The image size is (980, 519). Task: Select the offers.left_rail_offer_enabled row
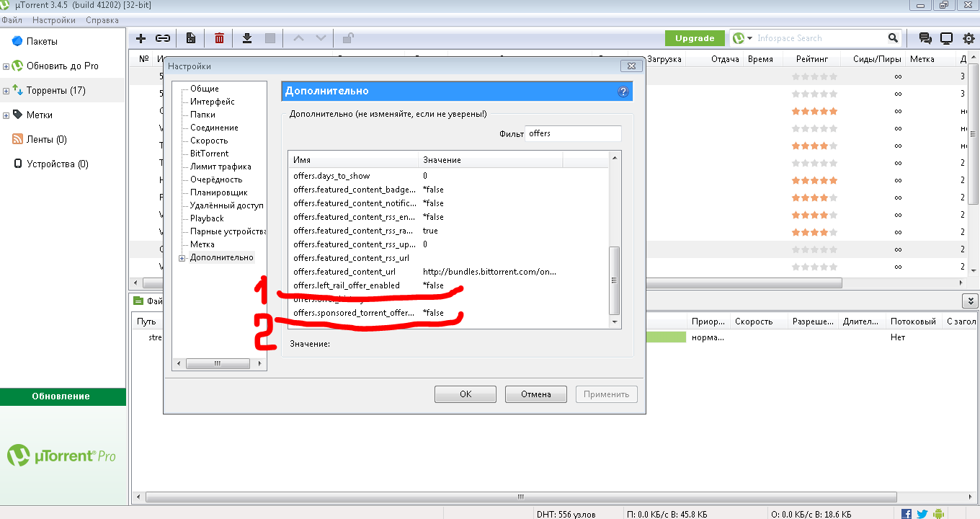pos(448,285)
